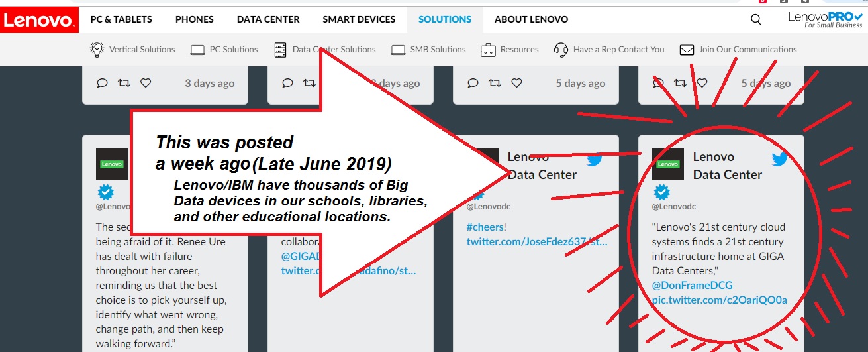Viewport: 868px width, 352px height.
Task: Open the twitter.com/JoseFdez637 link
Action: click(537, 242)
